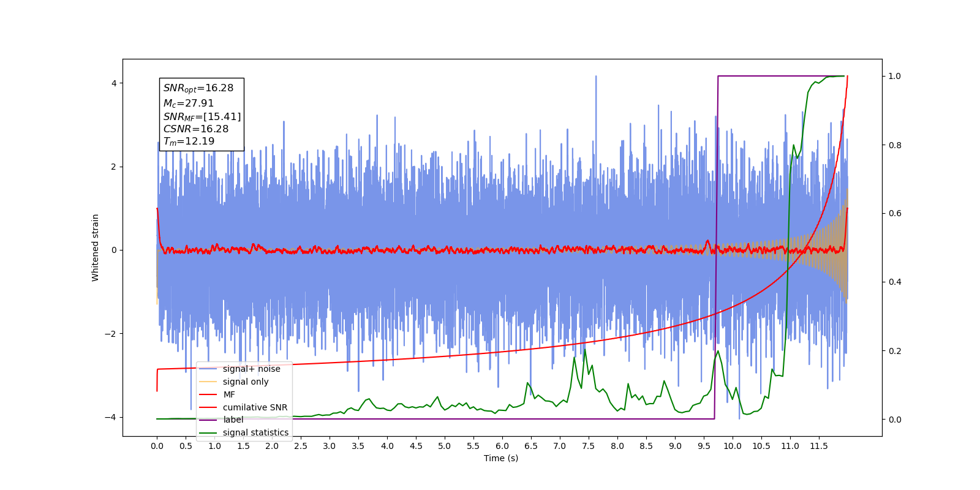Click the 7.0 tick on time axis

(560, 446)
